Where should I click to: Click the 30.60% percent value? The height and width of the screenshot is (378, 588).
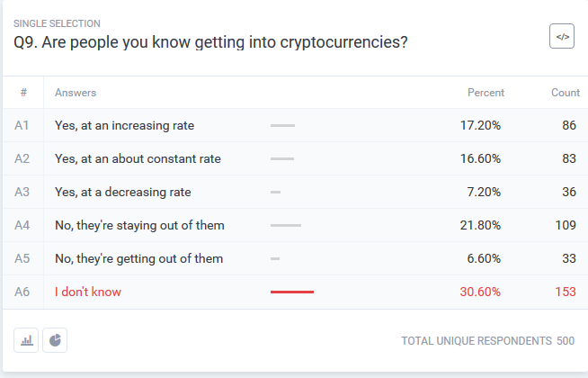480,292
